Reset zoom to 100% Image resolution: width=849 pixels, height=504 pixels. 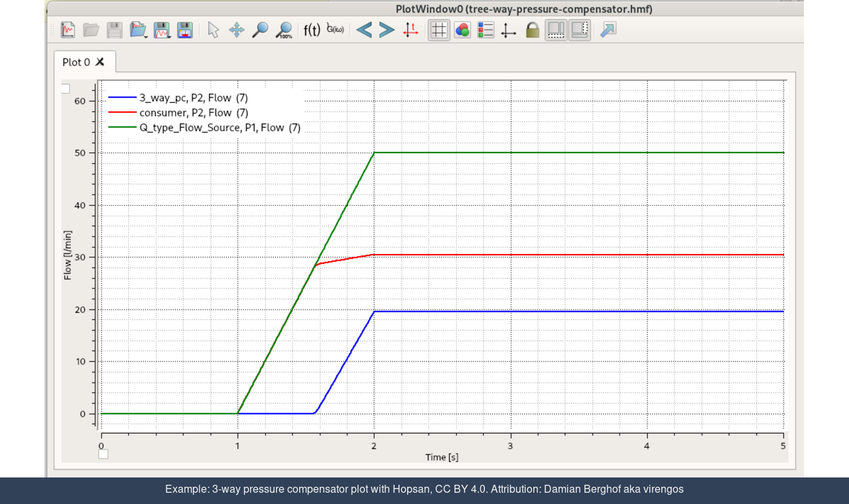point(284,30)
